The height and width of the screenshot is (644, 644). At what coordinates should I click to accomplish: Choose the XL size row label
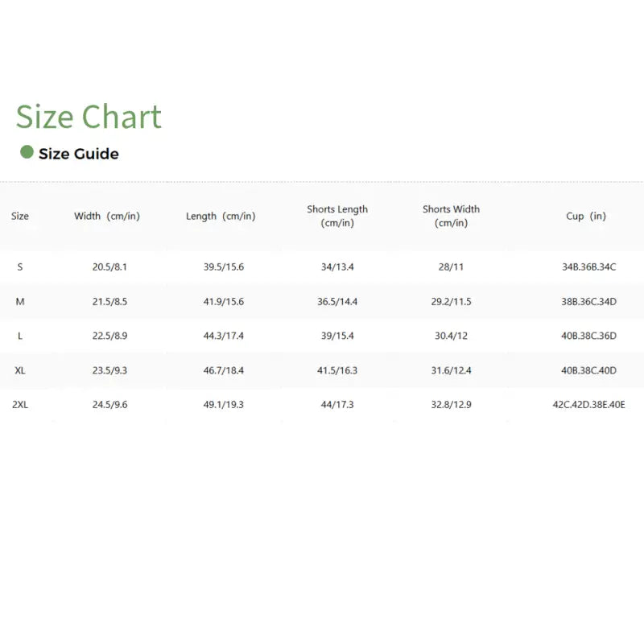coord(20,370)
